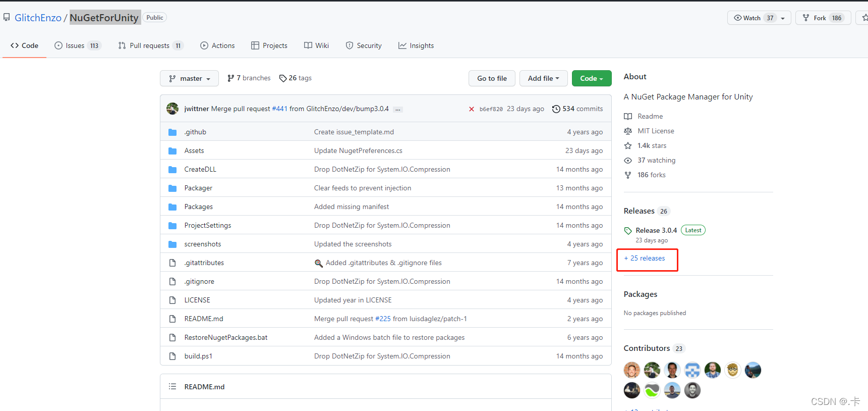Open the .gitattributes file

[204, 263]
